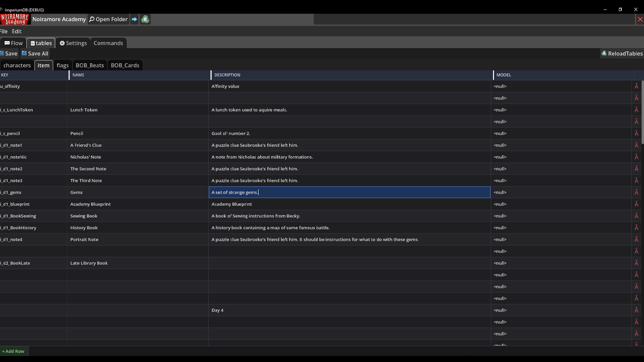Click the 'Gool ol' number 2.' description cell
Image resolution: width=644 pixels, height=362 pixels.
click(350, 133)
